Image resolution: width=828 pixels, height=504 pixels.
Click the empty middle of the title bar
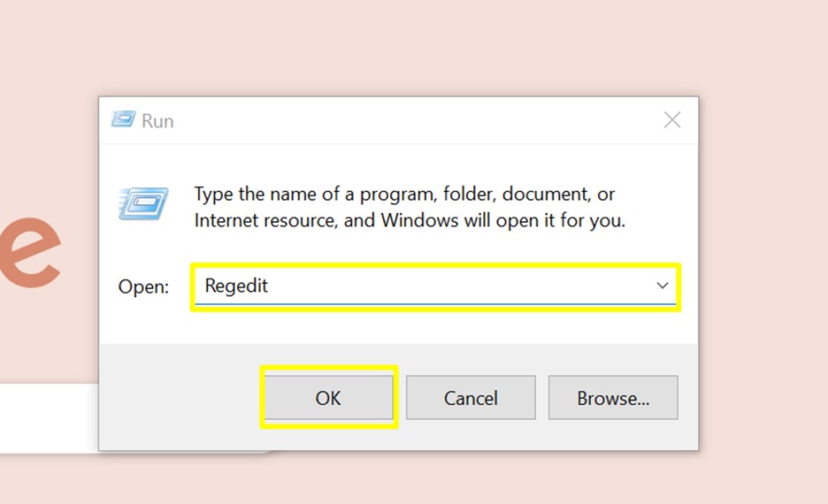398,120
